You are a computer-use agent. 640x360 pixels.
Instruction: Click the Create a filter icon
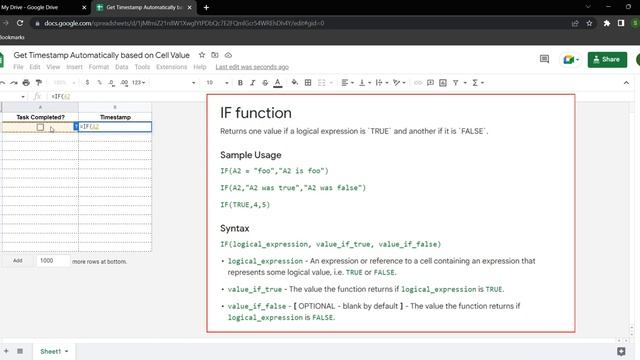pyautogui.click(x=456, y=83)
